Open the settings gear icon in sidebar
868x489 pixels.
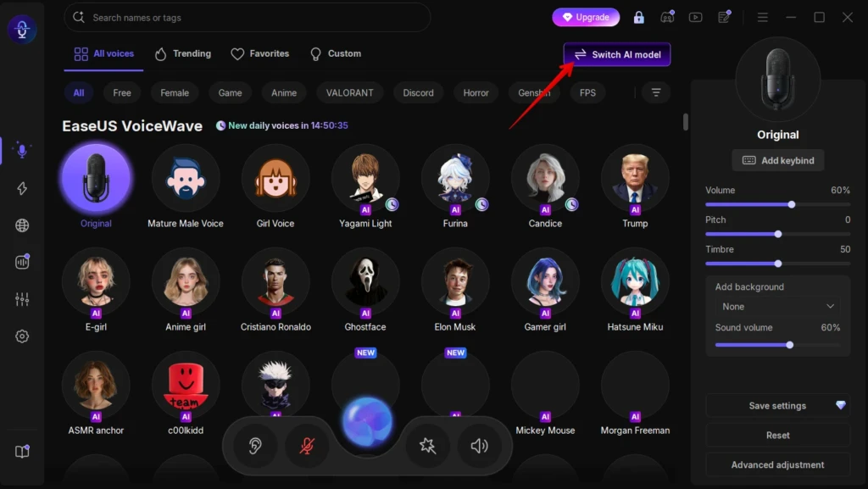(22, 336)
